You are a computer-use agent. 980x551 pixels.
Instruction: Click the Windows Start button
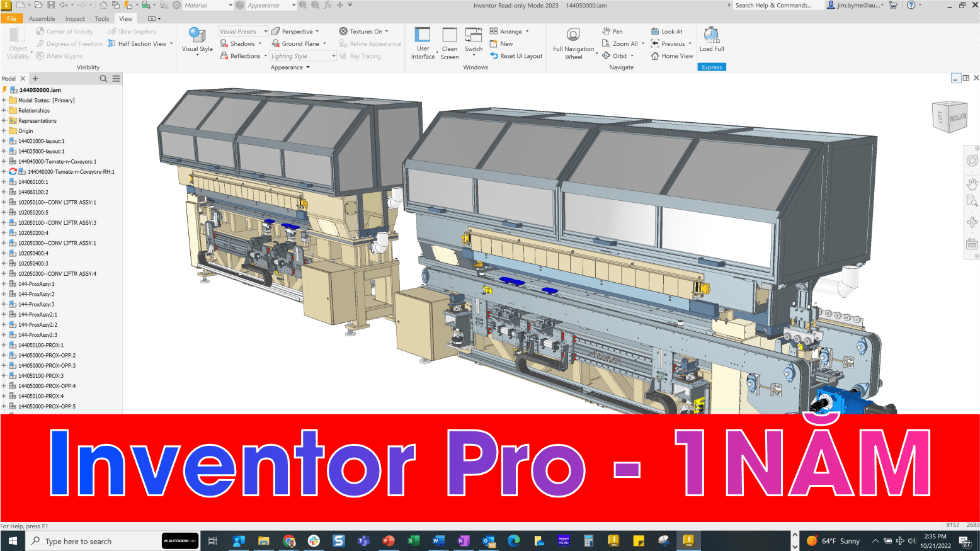tap(13, 541)
